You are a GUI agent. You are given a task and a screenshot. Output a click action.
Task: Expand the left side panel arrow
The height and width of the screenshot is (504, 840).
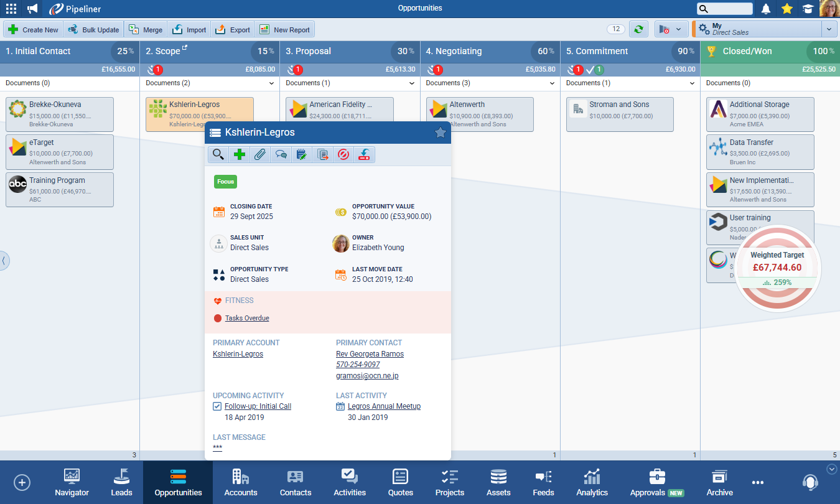click(4, 261)
